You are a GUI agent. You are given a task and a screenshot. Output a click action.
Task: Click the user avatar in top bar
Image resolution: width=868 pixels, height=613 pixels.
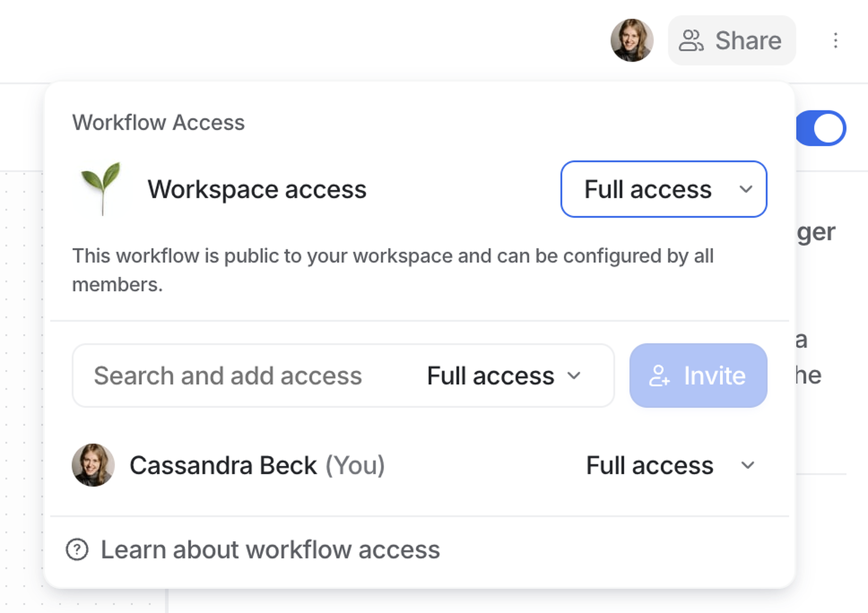pos(632,40)
